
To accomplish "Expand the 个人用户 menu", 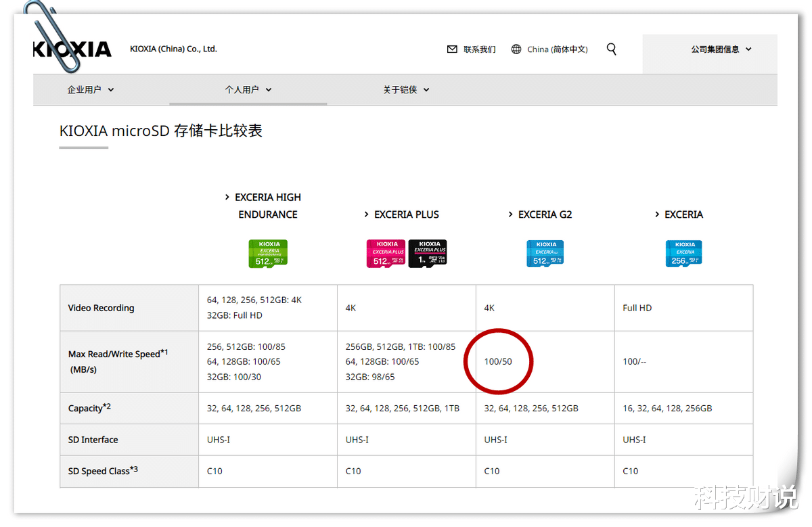I will click(248, 89).
